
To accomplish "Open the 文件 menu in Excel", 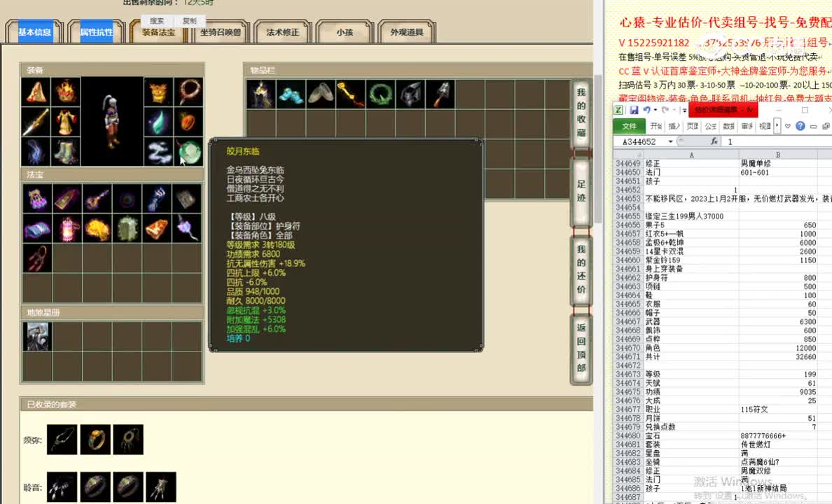I will pyautogui.click(x=629, y=126).
